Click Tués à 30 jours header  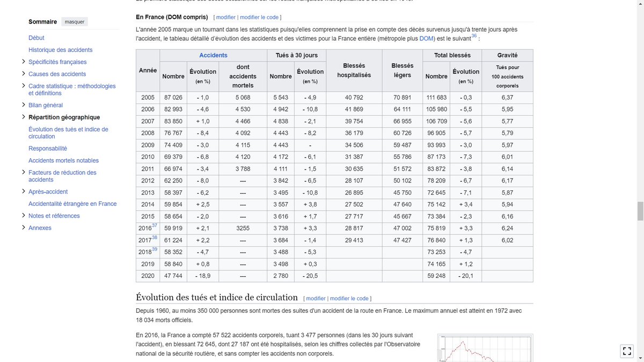click(297, 55)
